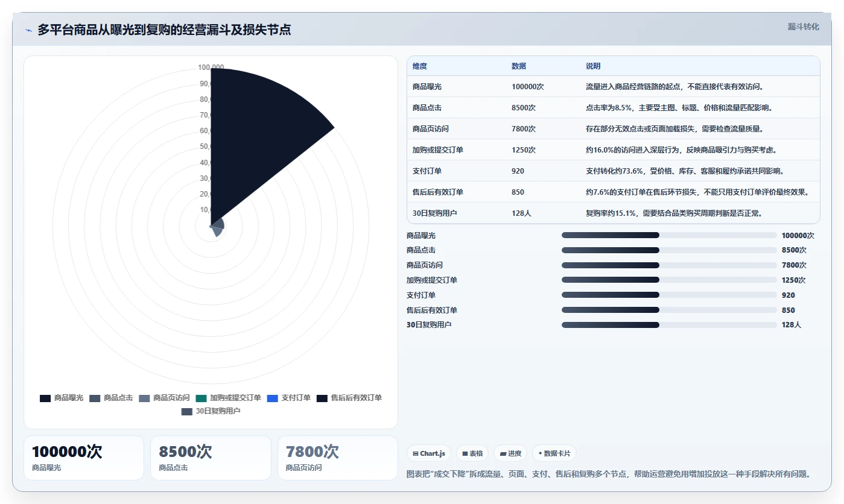The width and height of the screenshot is (844, 504).
Task: Click the 售后后有效订单 progress bar
Action: point(669,310)
